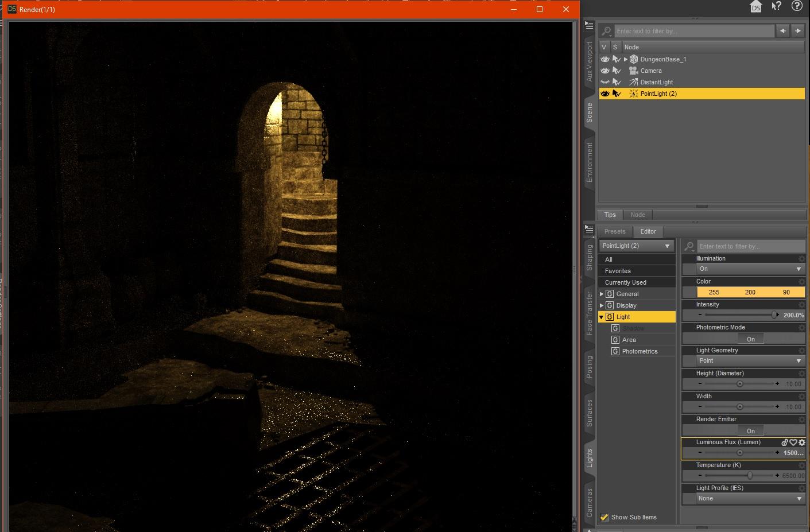
Task: Click the DungeonBase_1 cube node icon
Action: pyautogui.click(x=634, y=59)
